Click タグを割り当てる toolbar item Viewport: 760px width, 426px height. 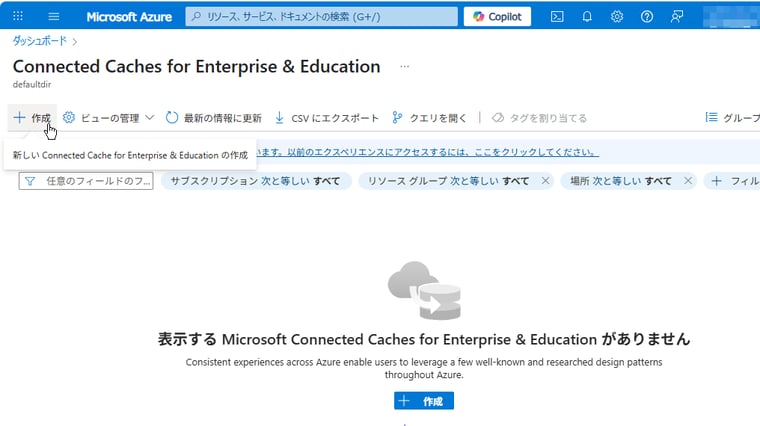click(539, 118)
